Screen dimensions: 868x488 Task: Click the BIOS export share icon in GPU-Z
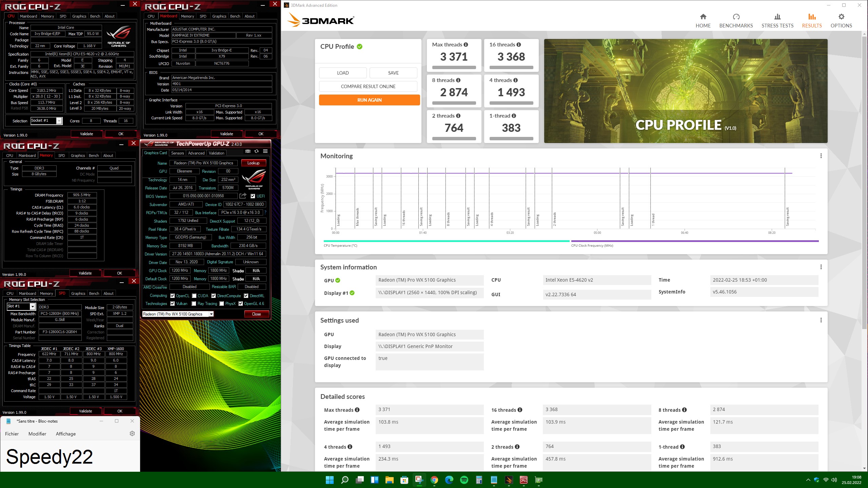(x=243, y=196)
